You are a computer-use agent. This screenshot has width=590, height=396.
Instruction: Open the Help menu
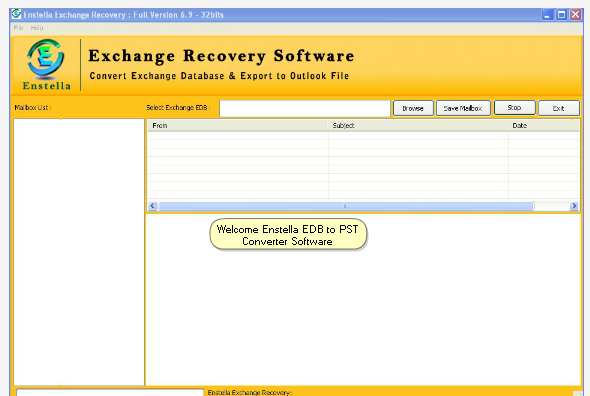point(37,27)
